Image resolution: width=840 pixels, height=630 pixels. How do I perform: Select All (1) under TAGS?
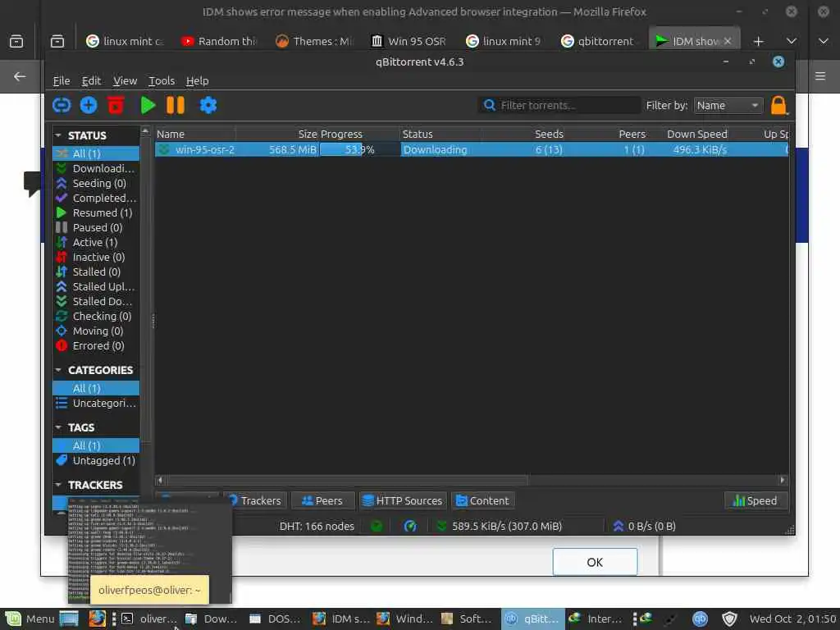[x=96, y=445]
